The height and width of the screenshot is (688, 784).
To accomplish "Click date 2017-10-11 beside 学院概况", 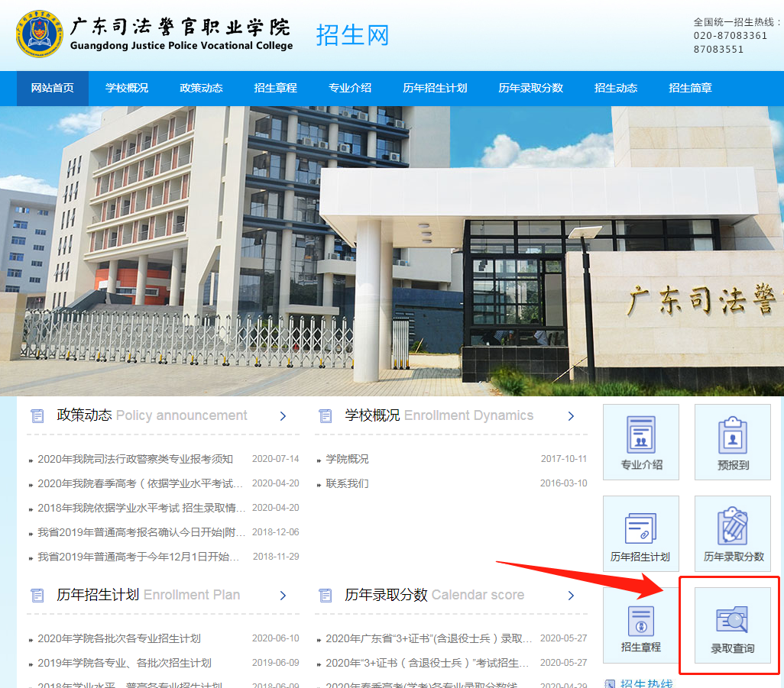I will pyautogui.click(x=563, y=459).
